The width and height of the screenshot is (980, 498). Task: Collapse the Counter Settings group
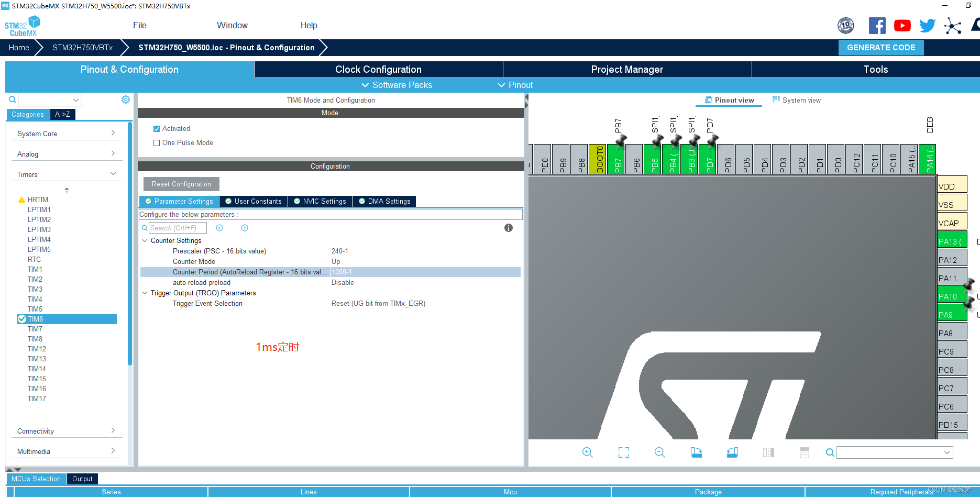click(x=145, y=240)
